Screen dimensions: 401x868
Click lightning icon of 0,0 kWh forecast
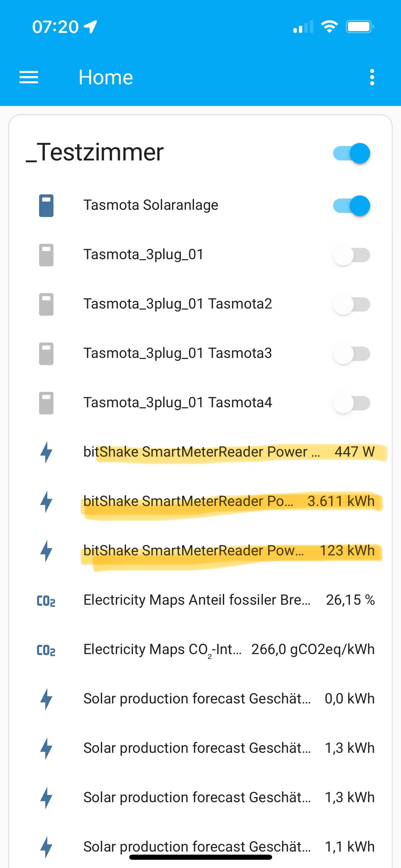click(46, 699)
